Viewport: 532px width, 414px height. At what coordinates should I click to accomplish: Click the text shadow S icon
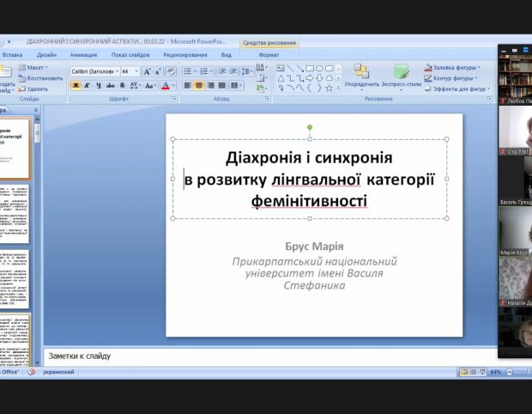coord(122,86)
